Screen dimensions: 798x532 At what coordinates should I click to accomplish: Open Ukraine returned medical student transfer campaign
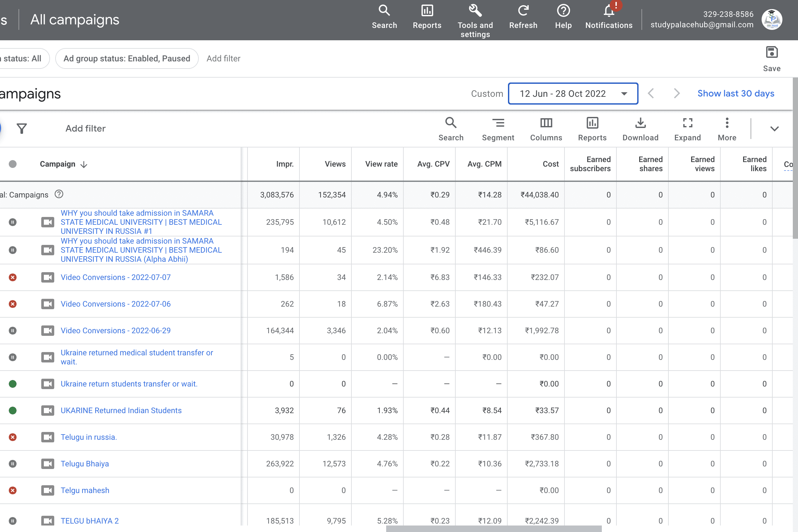pyautogui.click(x=137, y=357)
